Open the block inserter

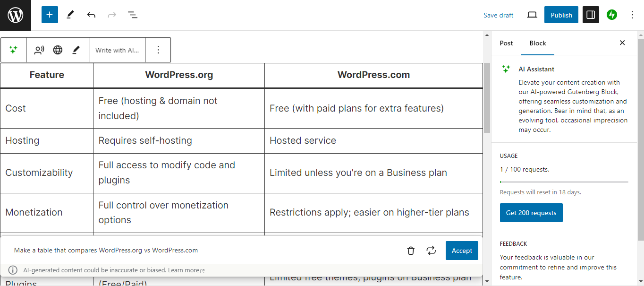point(50,15)
